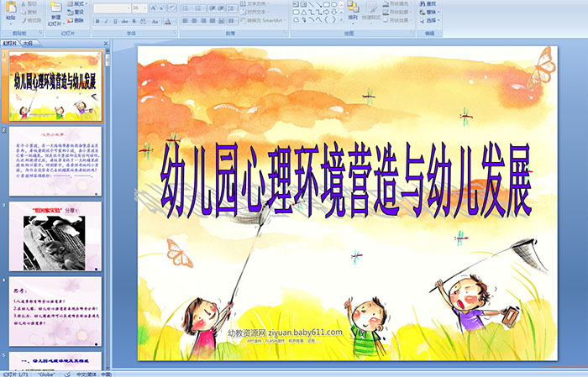The width and height of the screenshot is (588, 377).
Task: Switch to the Slides (幻灯片) pane tab
Action: click(10, 44)
